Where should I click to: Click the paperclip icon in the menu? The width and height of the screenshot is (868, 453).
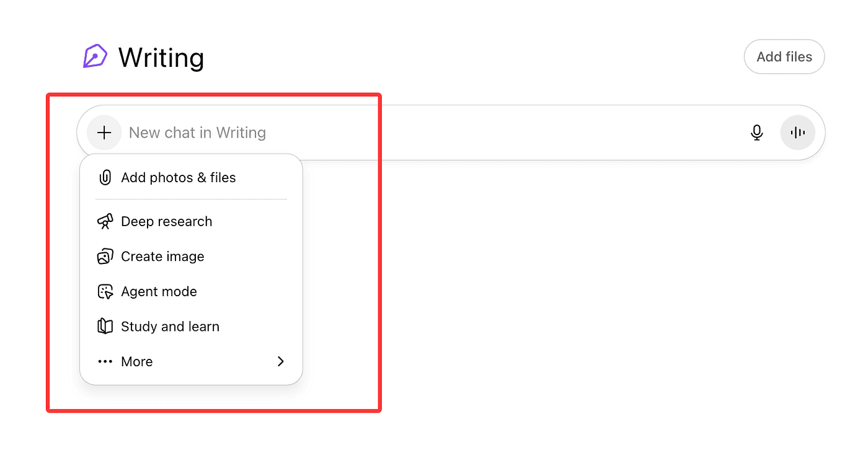click(105, 178)
